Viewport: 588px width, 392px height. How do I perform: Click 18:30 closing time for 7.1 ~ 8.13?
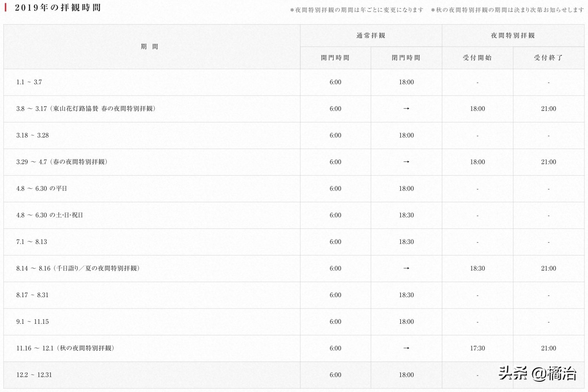point(407,242)
